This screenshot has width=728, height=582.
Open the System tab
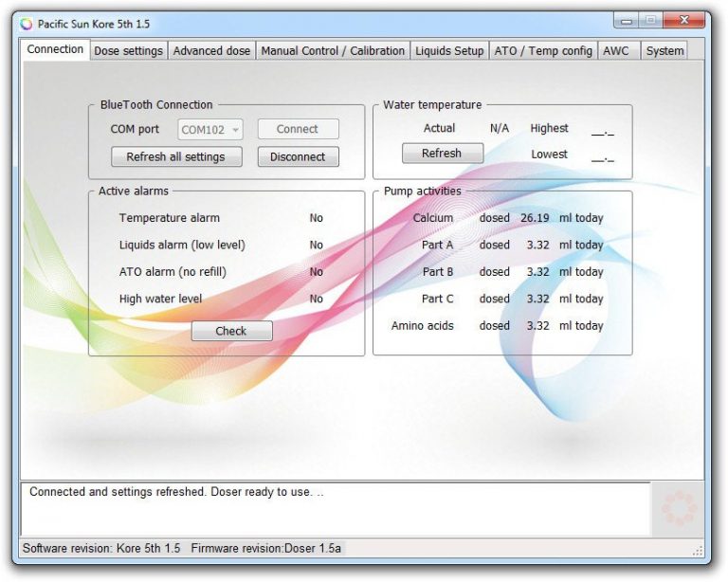click(664, 51)
